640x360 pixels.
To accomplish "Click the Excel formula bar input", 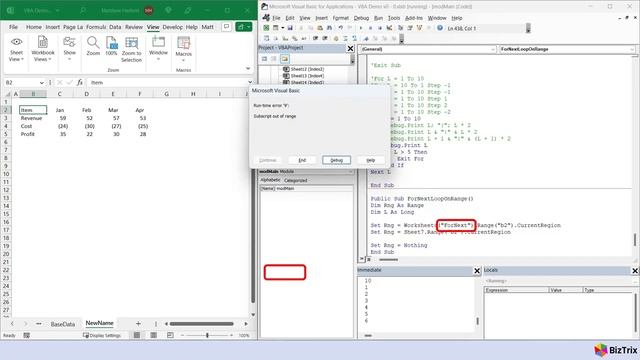I will point(167,82).
